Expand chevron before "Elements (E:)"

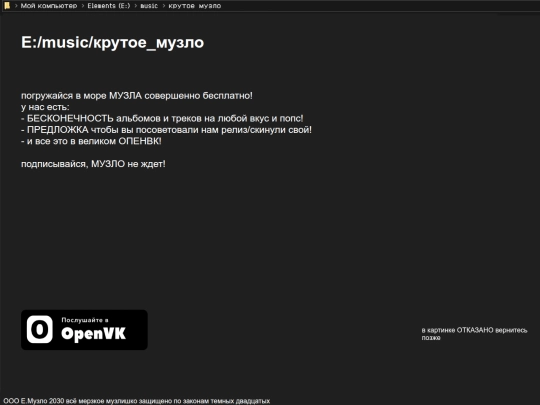click(83, 6)
